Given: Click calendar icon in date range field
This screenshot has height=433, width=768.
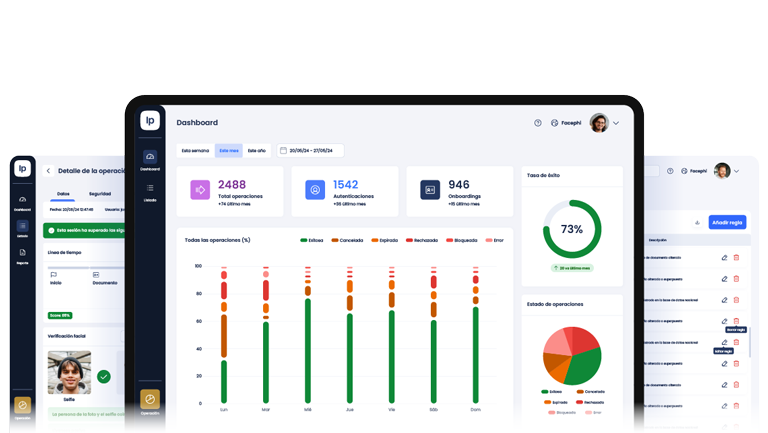Looking at the screenshot, I should 283,150.
